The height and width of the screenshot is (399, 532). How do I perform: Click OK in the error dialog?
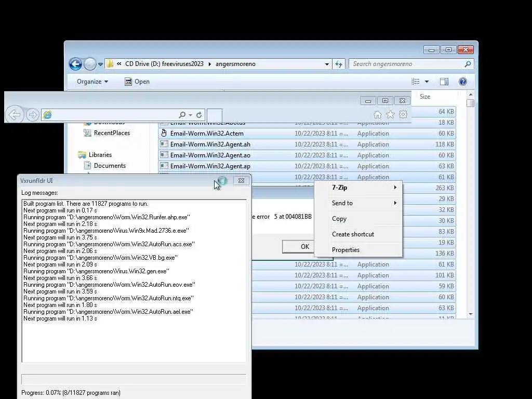[299, 247]
